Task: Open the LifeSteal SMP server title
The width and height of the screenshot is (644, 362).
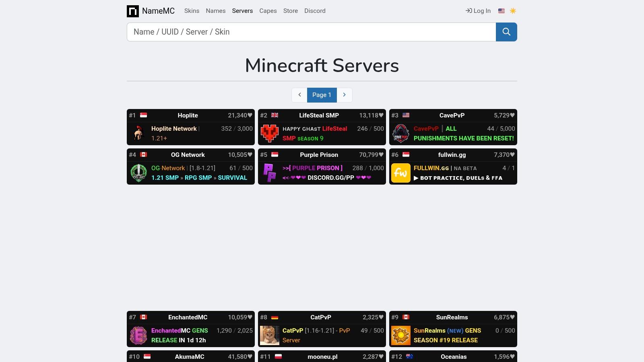Action: tap(319, 115)
